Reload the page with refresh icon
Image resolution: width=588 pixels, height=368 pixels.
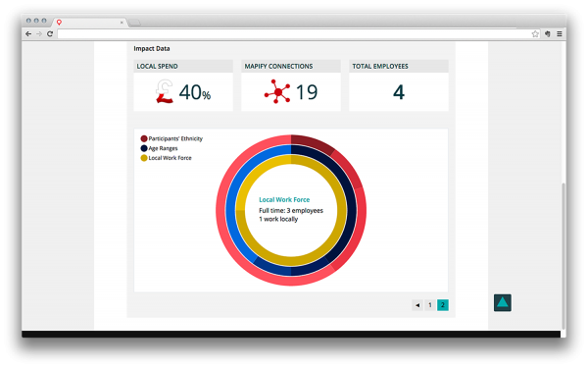[50, 33]
